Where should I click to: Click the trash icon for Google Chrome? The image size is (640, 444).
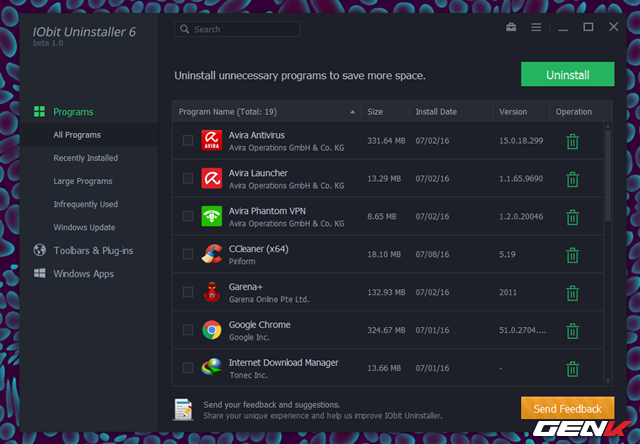pos(572,331)
